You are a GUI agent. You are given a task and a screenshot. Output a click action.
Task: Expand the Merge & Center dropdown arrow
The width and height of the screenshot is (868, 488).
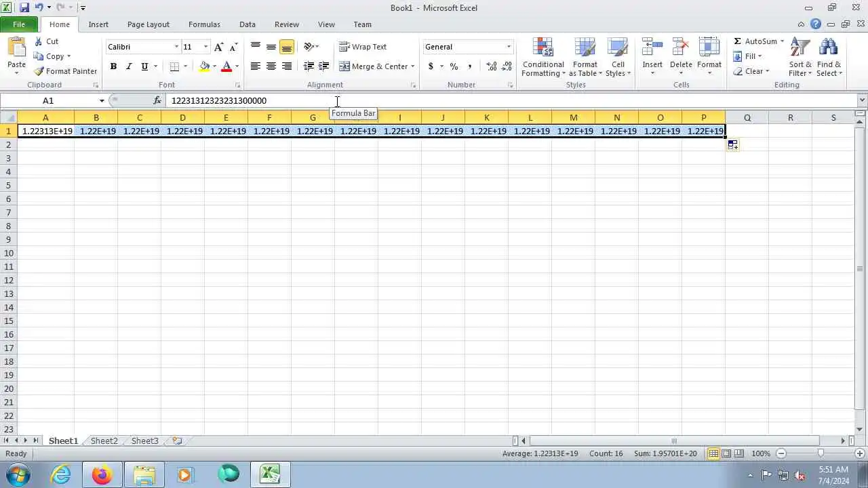click(412, 66)
